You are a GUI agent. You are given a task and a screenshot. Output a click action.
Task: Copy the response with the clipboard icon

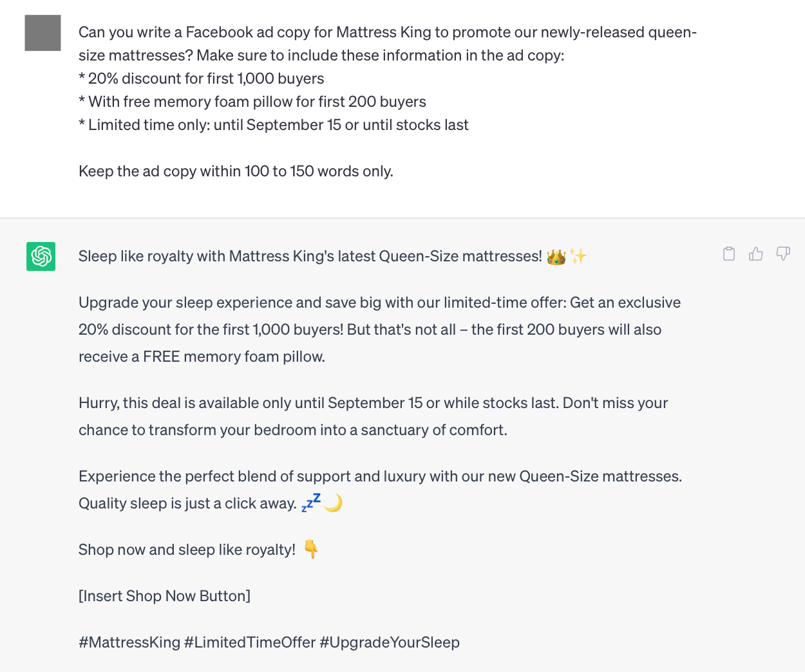click(729, 254)
